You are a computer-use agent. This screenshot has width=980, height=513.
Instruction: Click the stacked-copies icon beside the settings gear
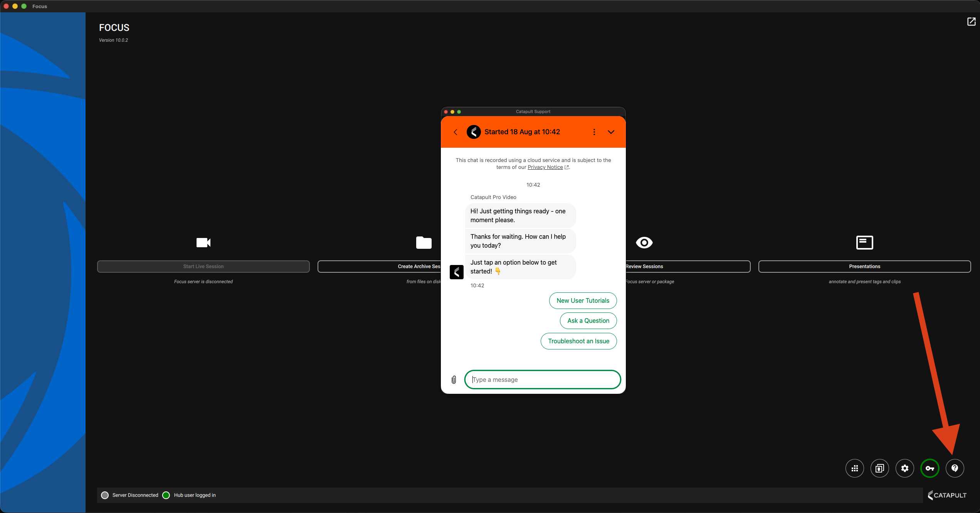coord(880,468)
